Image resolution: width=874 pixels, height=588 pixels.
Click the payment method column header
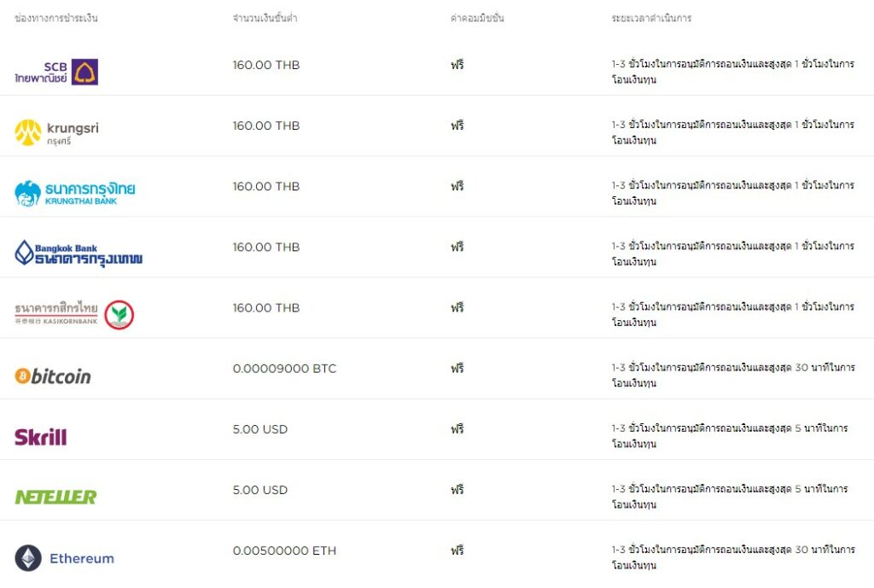(x=56, y=18)
